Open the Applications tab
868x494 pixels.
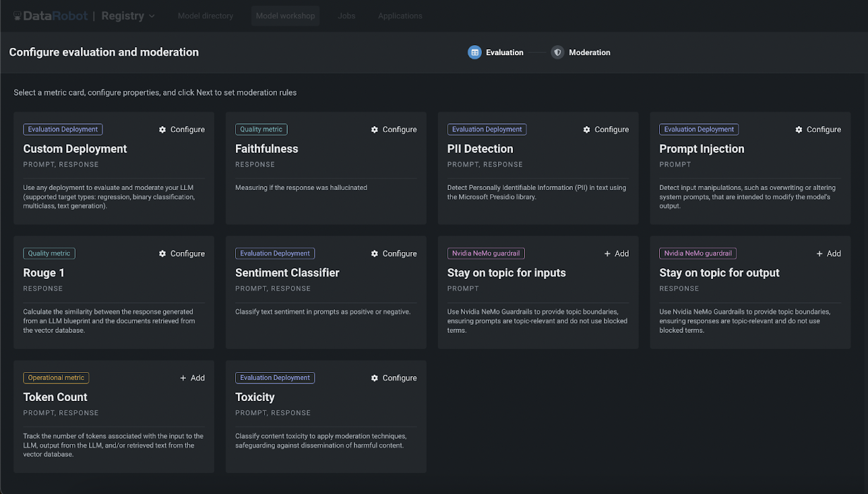click(x=400, y=16)
